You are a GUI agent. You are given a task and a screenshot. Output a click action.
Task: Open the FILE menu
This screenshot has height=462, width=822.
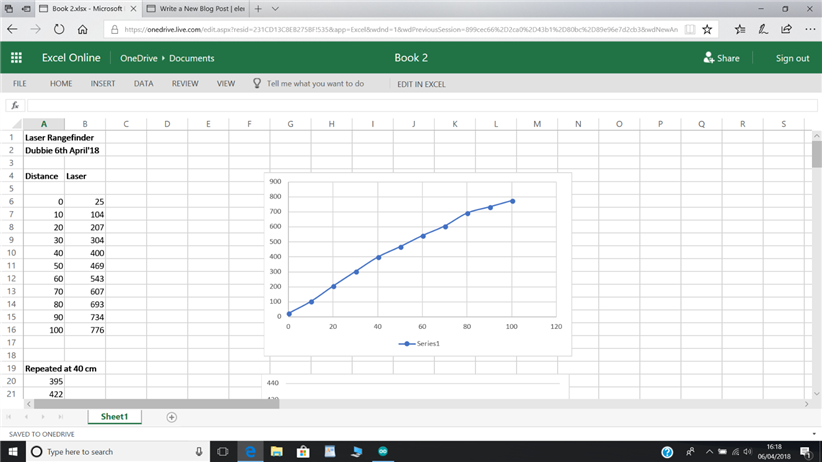[x=19, y=83]
